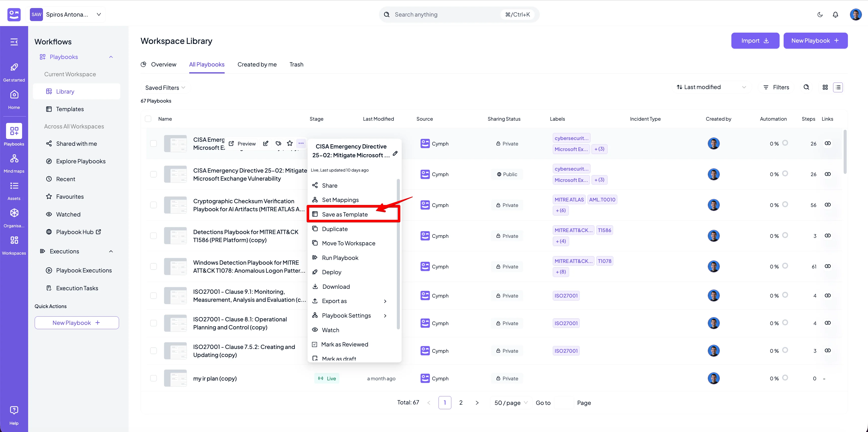
Task: Open Cryptographic Checksum playbook thumbnail
Action: (x=175, y=205)
